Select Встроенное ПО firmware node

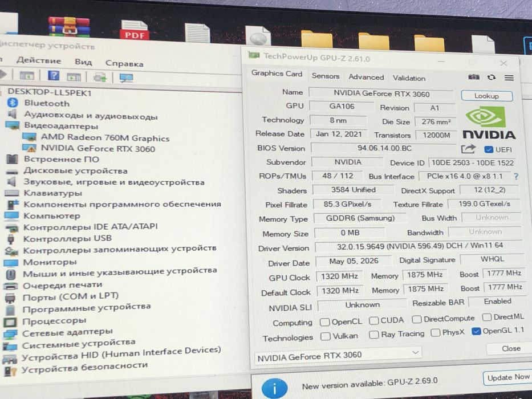click(x=62, y=159)
